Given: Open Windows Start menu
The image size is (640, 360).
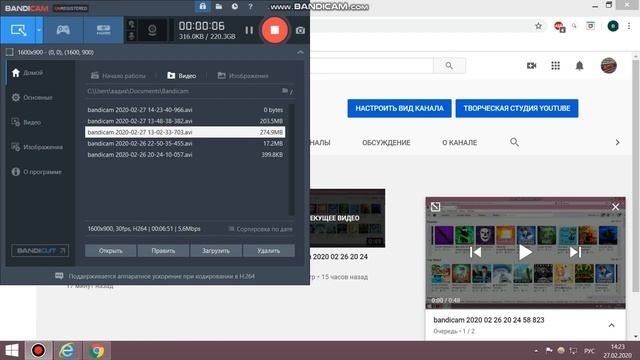Looking at the screenshot, I should (x=12, y=351).
